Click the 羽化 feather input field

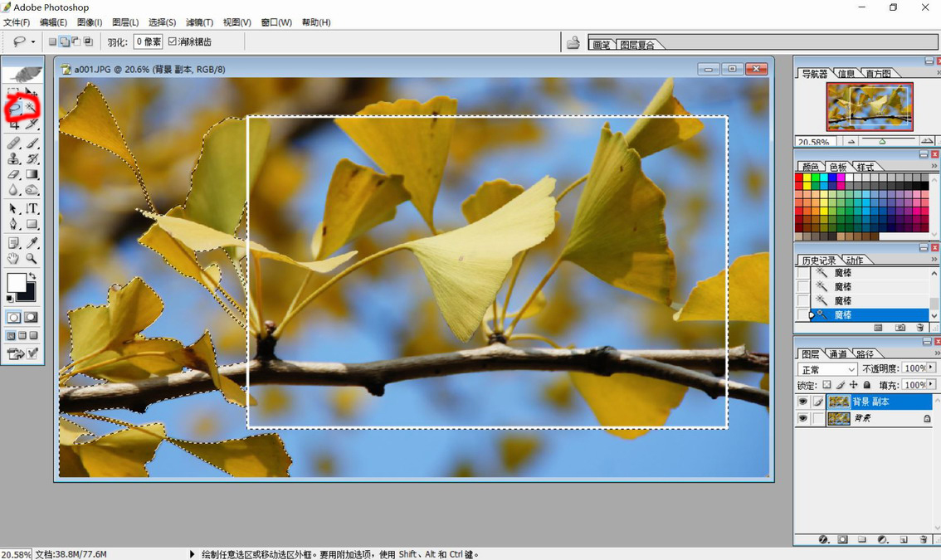148,41
